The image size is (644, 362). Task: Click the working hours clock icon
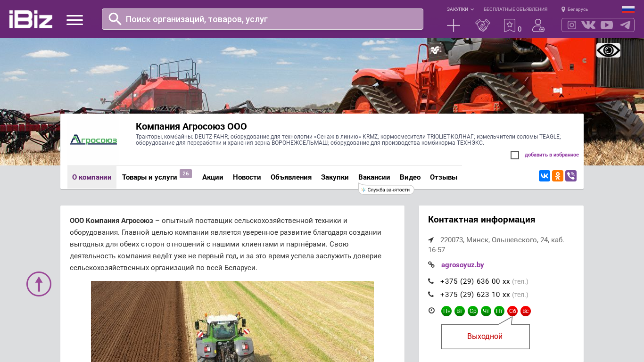431,311
